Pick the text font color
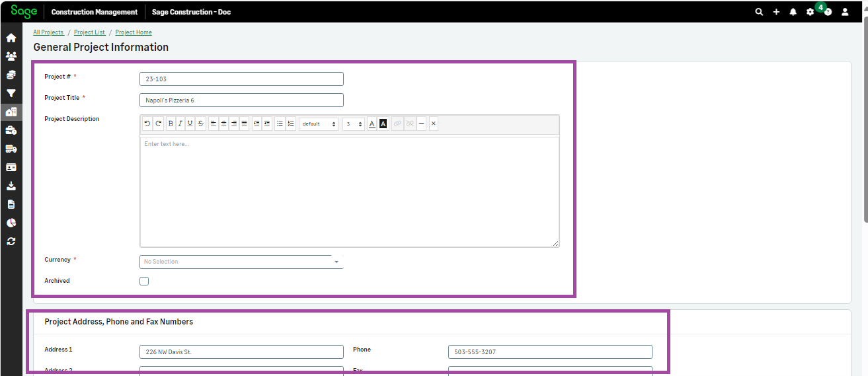This screenshot has width=868, height=376. (372, 124)
